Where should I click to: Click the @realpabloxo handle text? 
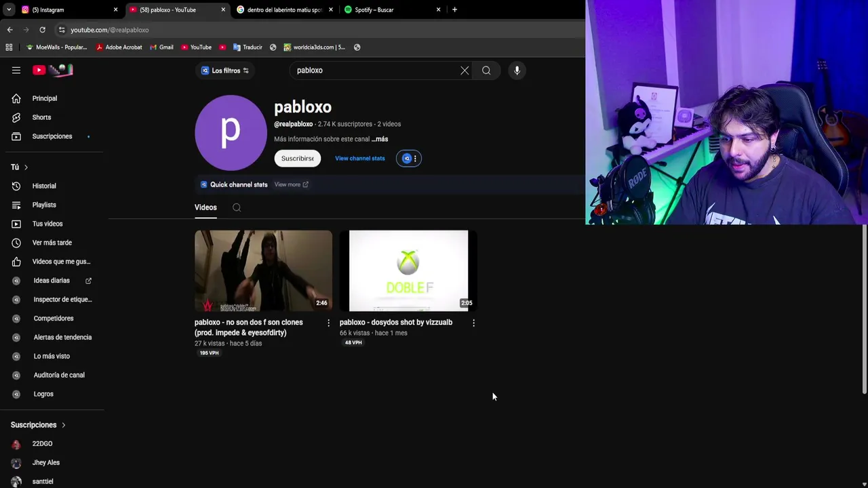click(293, 124)
